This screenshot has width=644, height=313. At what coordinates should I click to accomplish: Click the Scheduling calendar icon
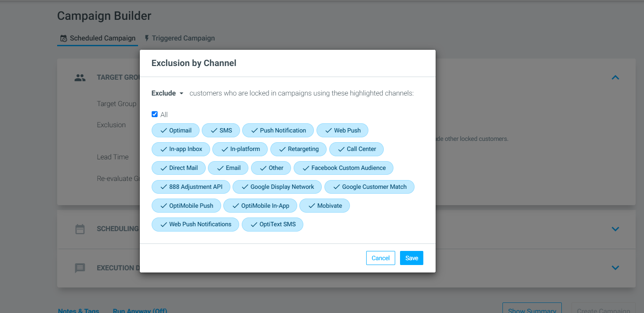coord(80,229)
